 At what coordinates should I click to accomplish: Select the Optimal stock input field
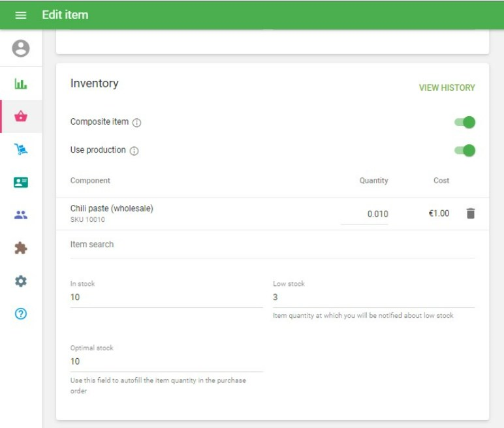tap(166, 361)
